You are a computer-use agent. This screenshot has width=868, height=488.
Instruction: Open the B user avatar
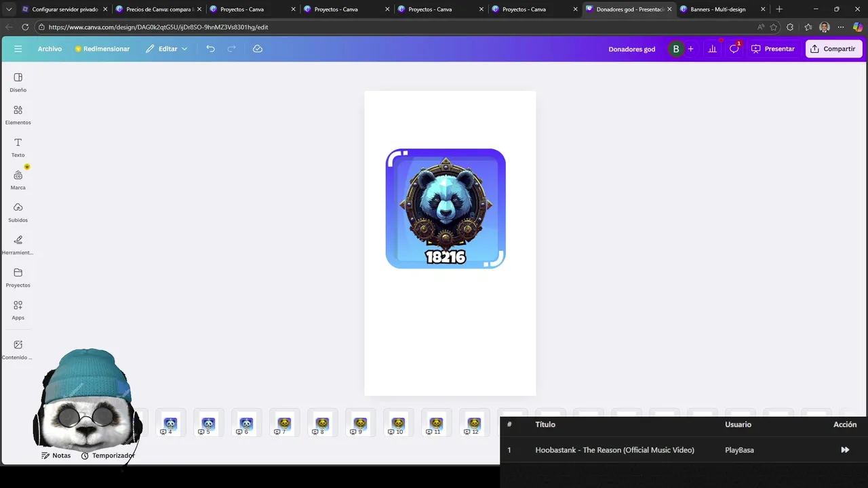pos(675,49)
